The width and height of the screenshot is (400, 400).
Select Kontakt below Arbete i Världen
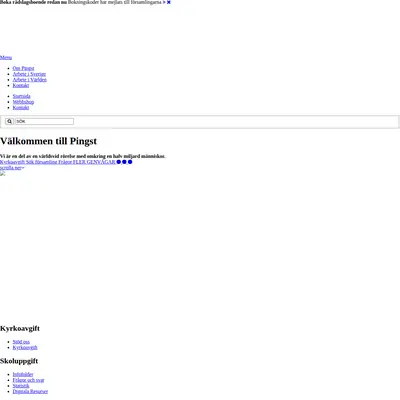21,85
